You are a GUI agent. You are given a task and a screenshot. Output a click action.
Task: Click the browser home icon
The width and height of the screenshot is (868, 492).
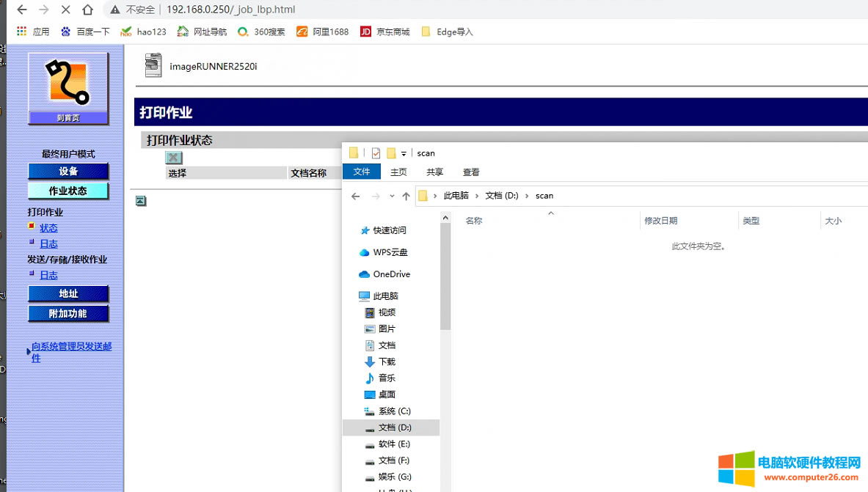[x=88, y=10]
